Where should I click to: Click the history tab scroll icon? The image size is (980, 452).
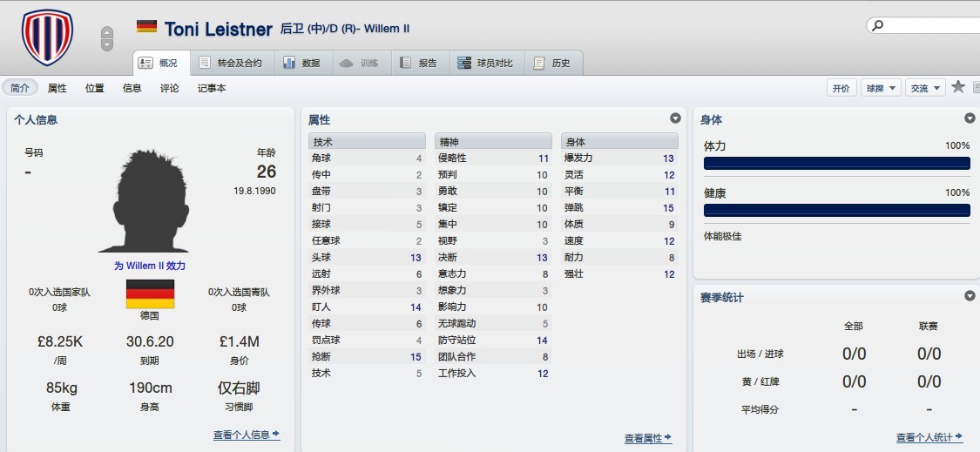[538, 63]
